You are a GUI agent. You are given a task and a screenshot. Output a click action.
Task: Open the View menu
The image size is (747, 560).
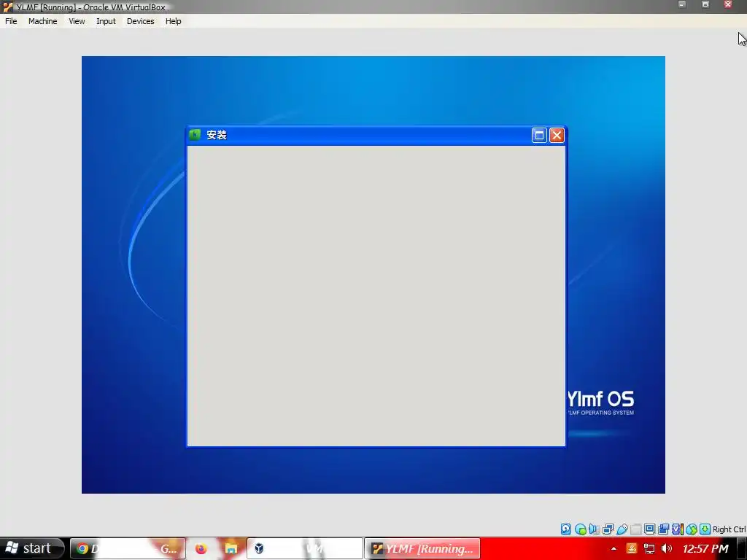coord(76,21)
